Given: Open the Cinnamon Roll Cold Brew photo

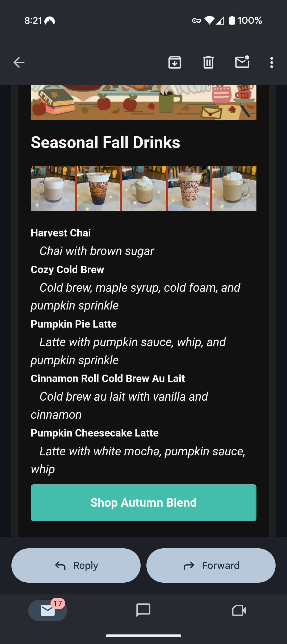Looking at the screenshot, I should [189, 188].
